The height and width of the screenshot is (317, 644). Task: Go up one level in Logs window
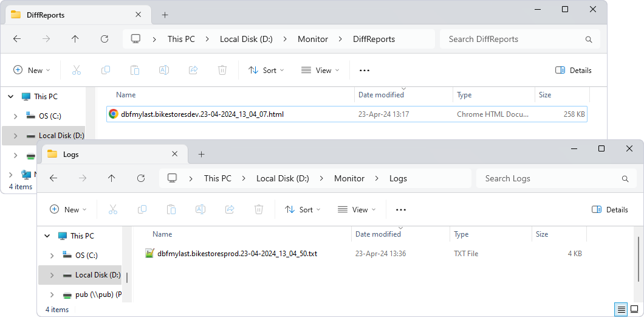(111, 178)
